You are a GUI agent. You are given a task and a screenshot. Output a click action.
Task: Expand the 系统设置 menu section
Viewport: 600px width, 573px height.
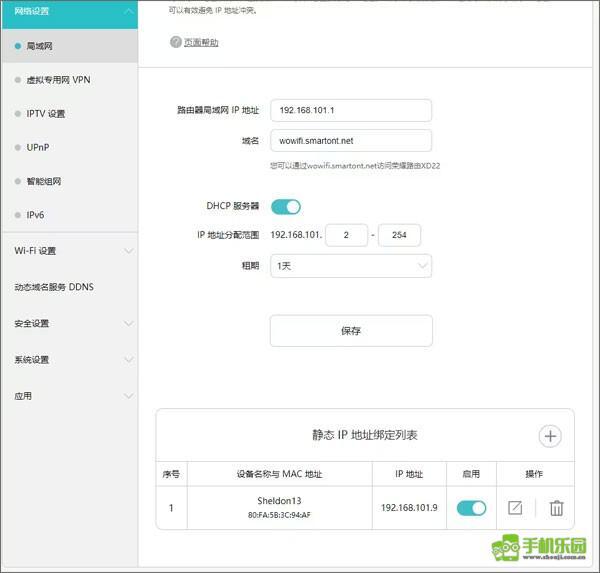point(69,360)
